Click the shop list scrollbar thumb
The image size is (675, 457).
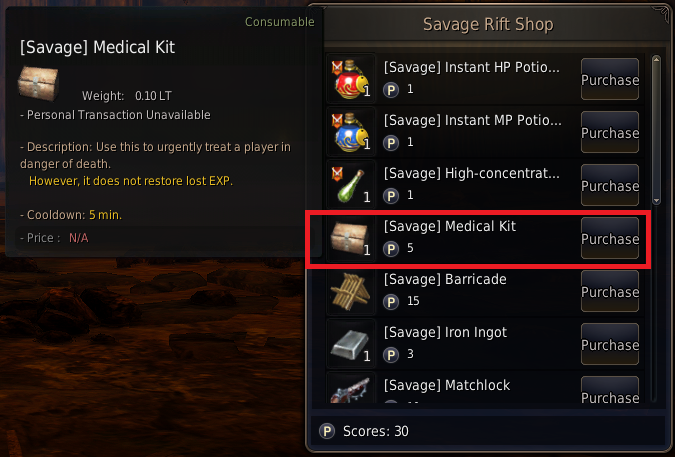pyautogui.click(x=656, y=130)
